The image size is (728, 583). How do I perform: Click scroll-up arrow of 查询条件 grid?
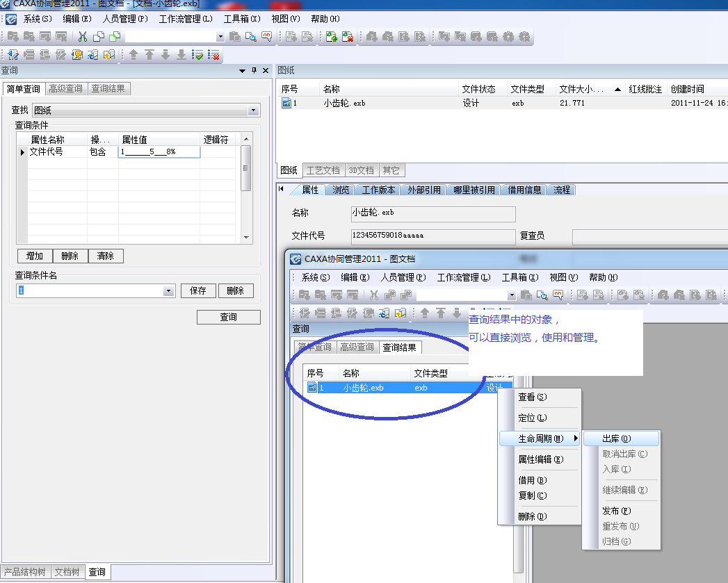coord(246,139)
